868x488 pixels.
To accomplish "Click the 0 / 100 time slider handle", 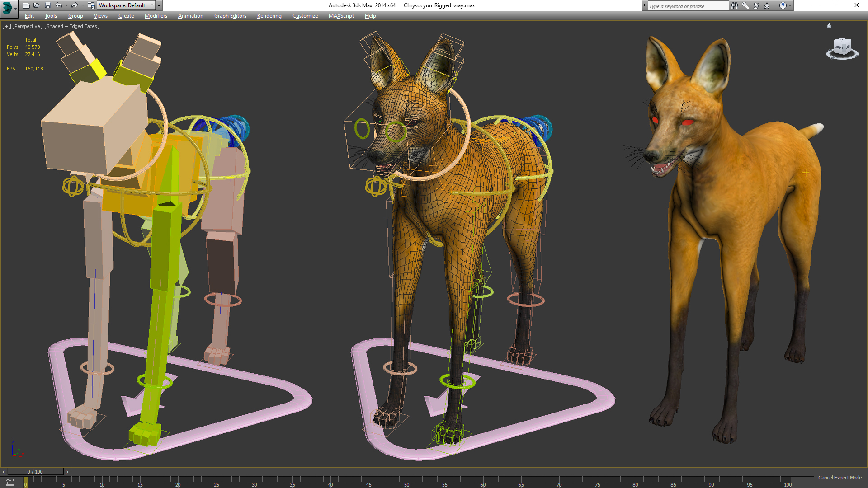I will click(x=35, y=472).
